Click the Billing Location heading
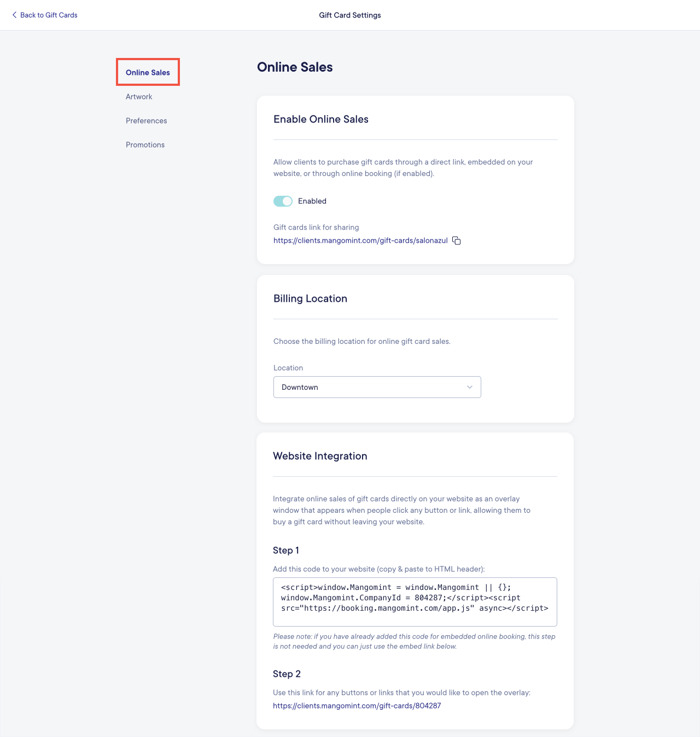This screenshot has width=700, height=737. 310,299
